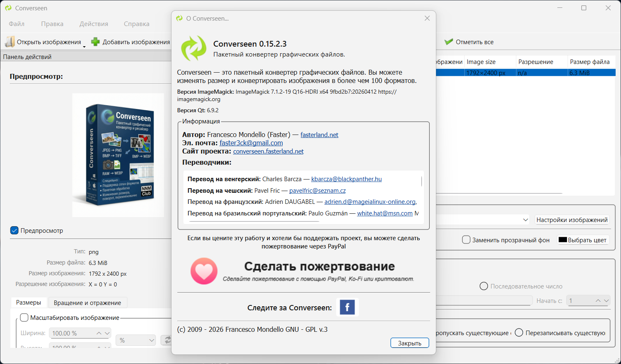The width and height of the screenshot is (621, 364).
Task: Open the Справка menu
Action: 137,24
